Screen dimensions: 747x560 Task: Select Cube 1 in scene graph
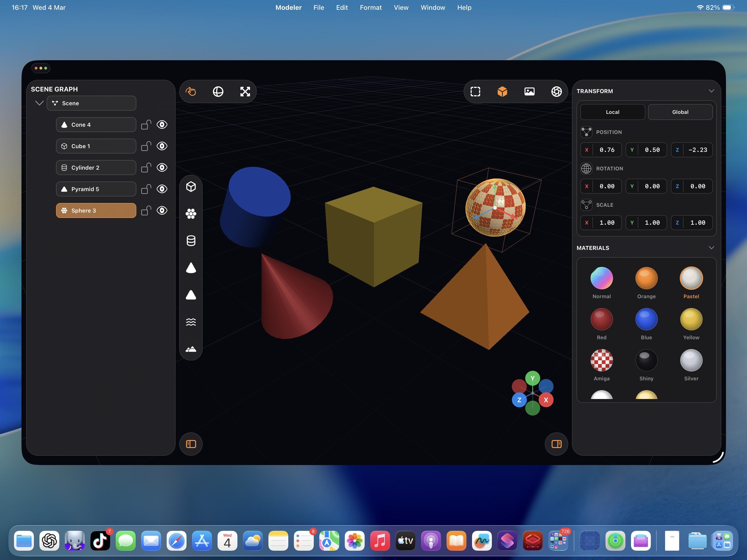tap(96, 146)
